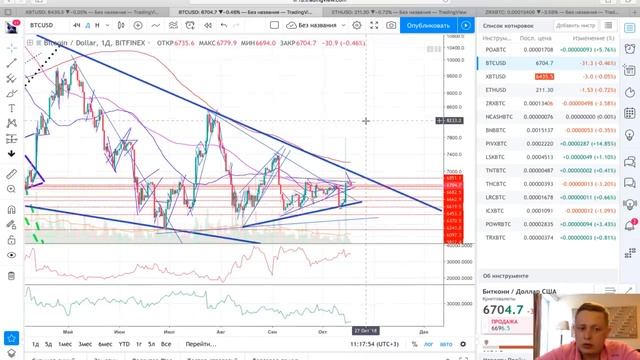The width and height of the screenshot is (640, 360).
Task: Open the alerts alarm clock sidebar icon
Action: click(629, 49)
